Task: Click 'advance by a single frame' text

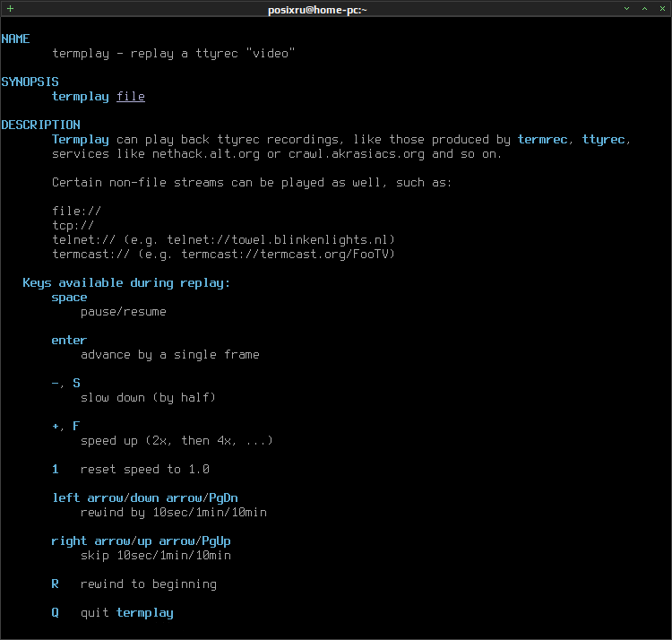Action: [x=170, y=355]
